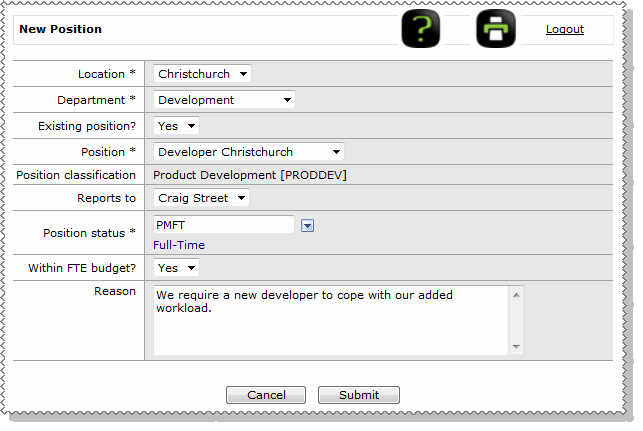Change Within FTE budget dropdown

[x=176, y=268]
